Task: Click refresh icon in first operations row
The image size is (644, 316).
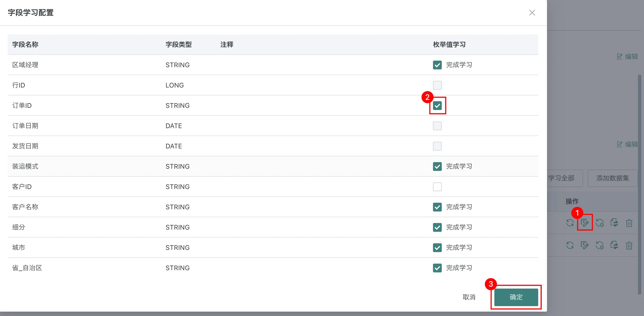Action: (x=570, y=223)
